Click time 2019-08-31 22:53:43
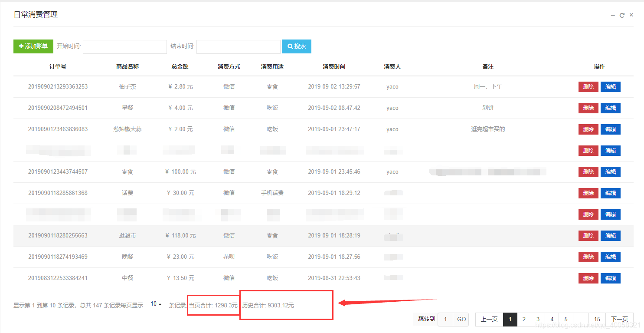644x333 pixels. point(334,278)
